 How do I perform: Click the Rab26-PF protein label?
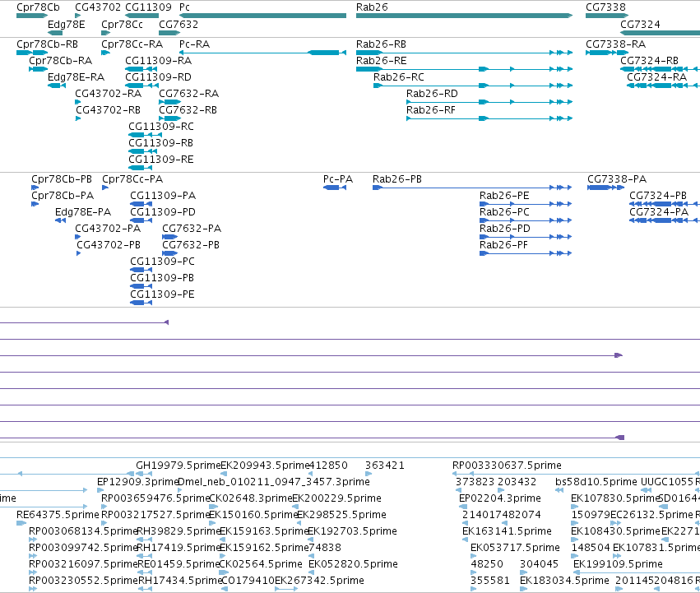[503, 245]
